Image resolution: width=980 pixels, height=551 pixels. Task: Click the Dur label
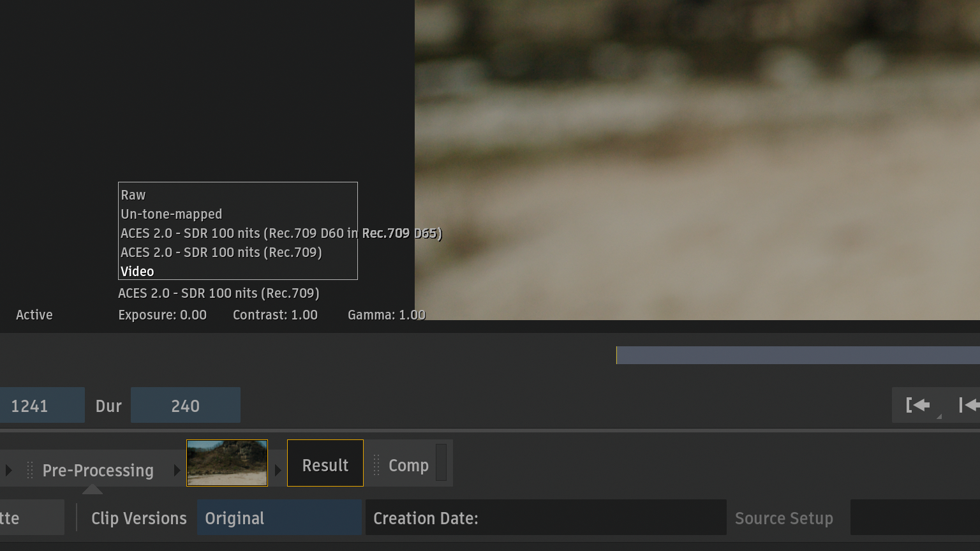pyautogui.click(x=108, y=406)
